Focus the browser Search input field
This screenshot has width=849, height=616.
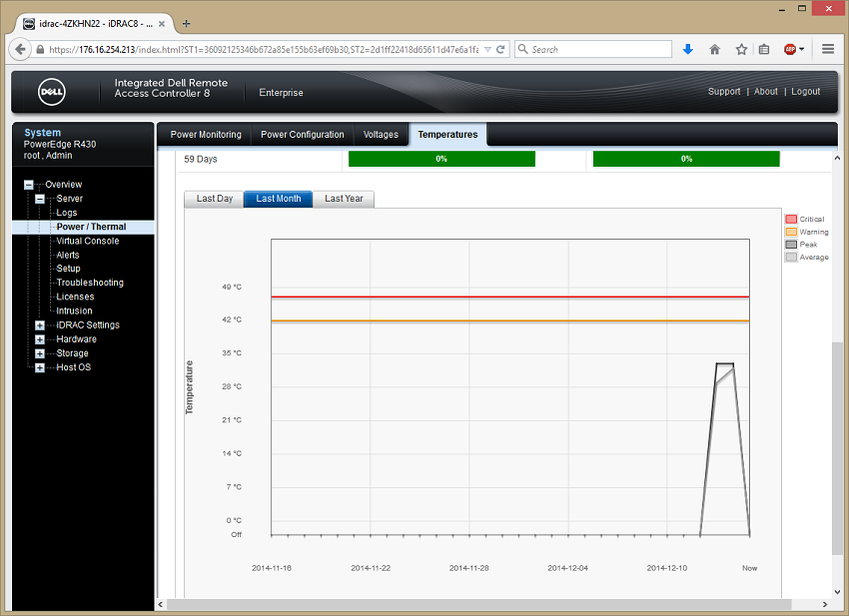tap(593, 49)
